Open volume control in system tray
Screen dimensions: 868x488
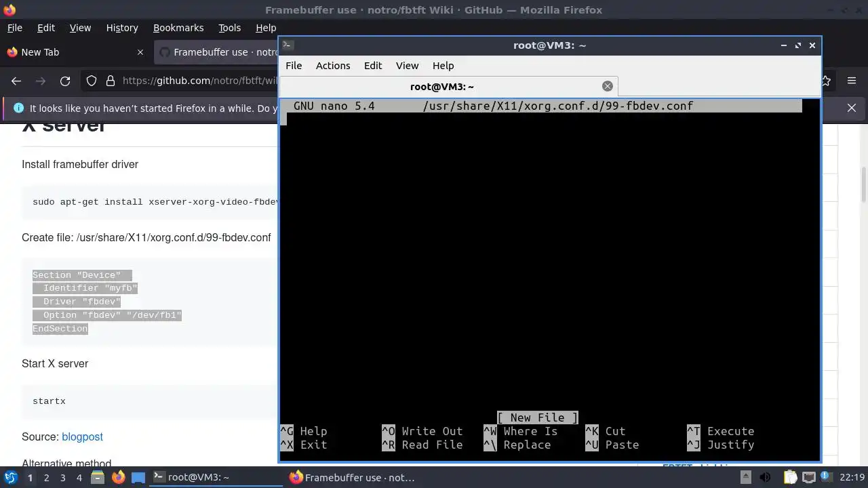point(765,477)
